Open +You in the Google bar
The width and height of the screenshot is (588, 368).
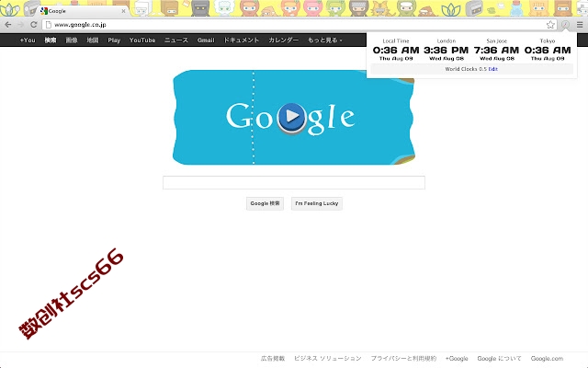(x=28, y=40)
